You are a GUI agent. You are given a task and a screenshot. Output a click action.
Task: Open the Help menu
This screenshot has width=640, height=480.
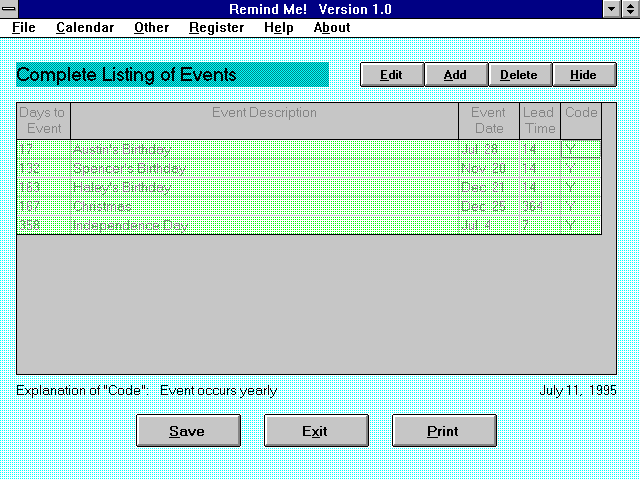pyautogui.click(x=279, y=28)
